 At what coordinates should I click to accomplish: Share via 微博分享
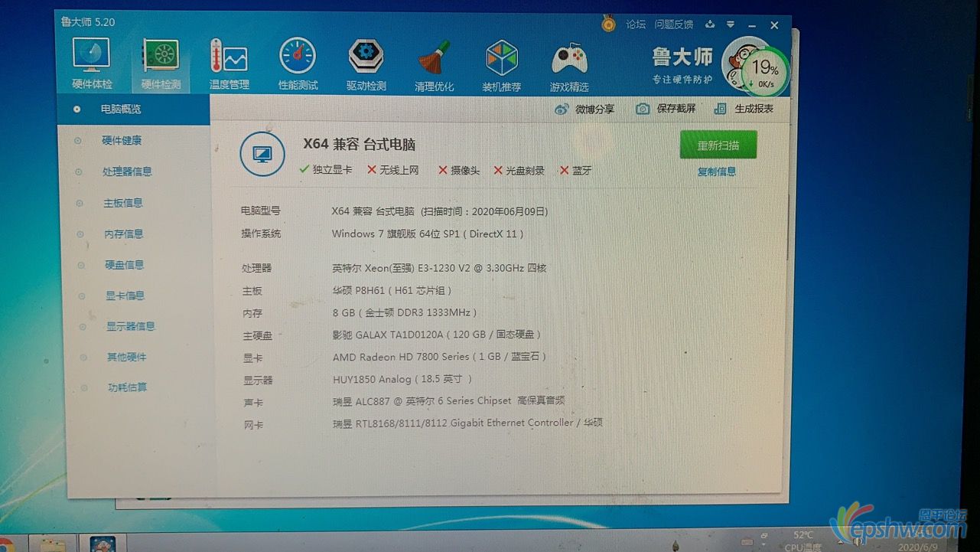coord(584,109)
